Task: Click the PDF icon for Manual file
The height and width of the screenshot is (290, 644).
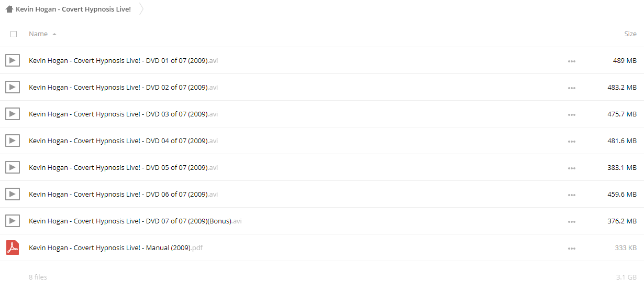Action: (x=13, y=248)
